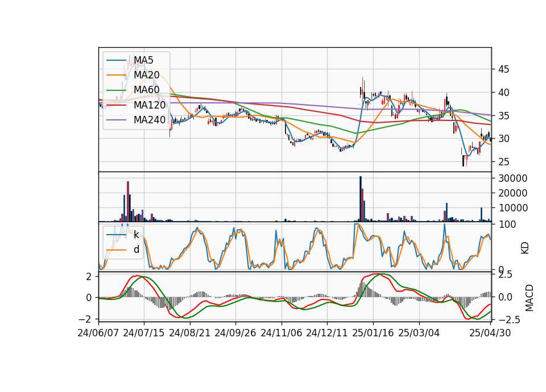The image size is (546, 392).
Task: Click the 10000 volume axis tick
Action: (x=512, y=208)
